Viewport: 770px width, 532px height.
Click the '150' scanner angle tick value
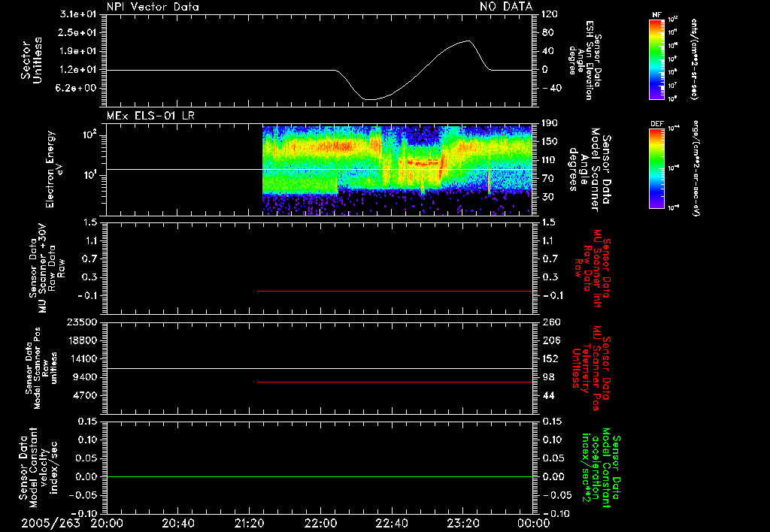[550, 141]
